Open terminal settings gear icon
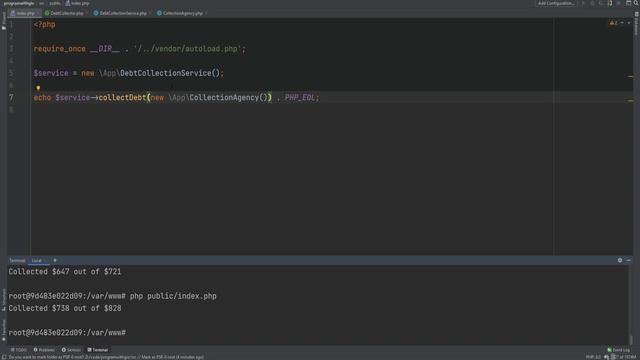Viewport: 640px width, 360px height. click(620, 260)
